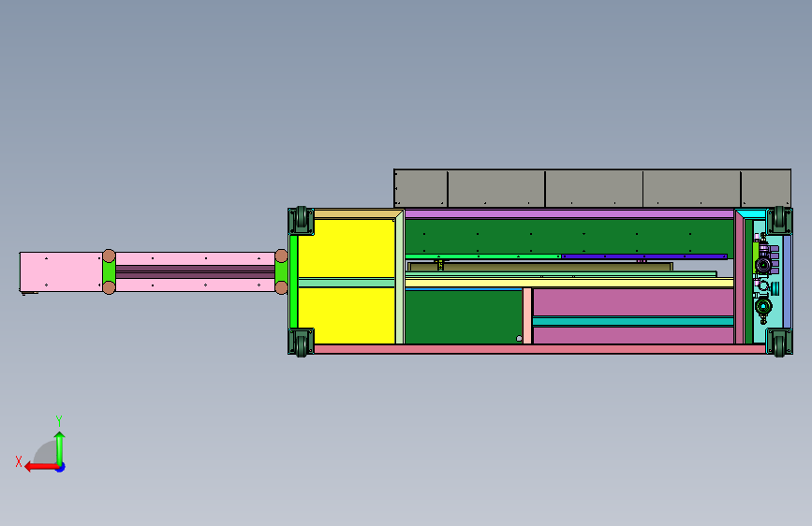Click the red X axis arrow of the triad

(40, 467)
